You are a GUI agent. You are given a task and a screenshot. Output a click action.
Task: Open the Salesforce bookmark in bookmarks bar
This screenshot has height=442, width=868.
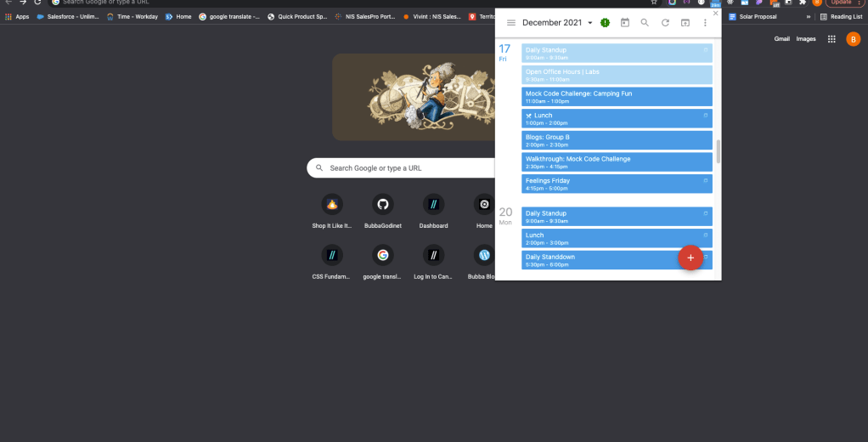tap(68, 16)
